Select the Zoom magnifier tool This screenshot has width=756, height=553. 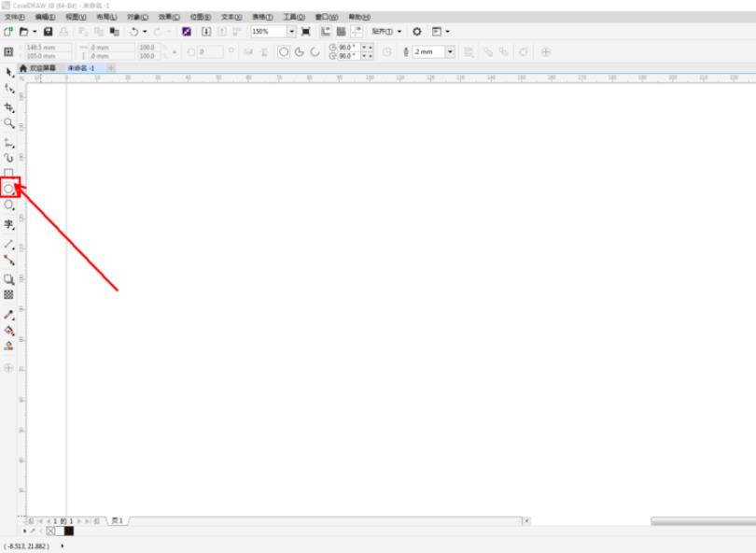(9, 123)
